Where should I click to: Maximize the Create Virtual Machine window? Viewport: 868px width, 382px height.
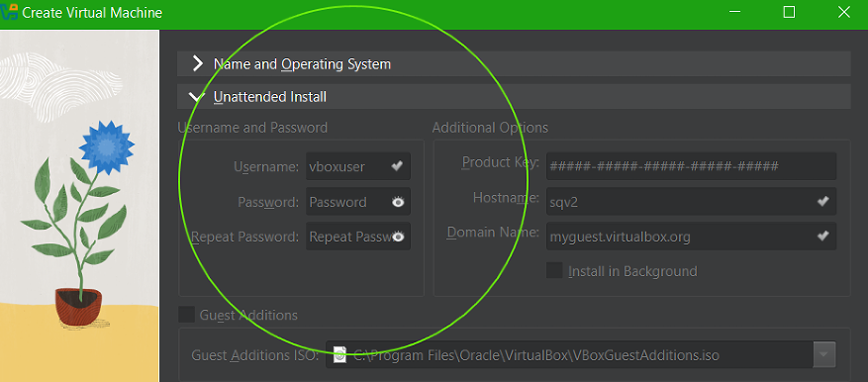tap(790, 12)
